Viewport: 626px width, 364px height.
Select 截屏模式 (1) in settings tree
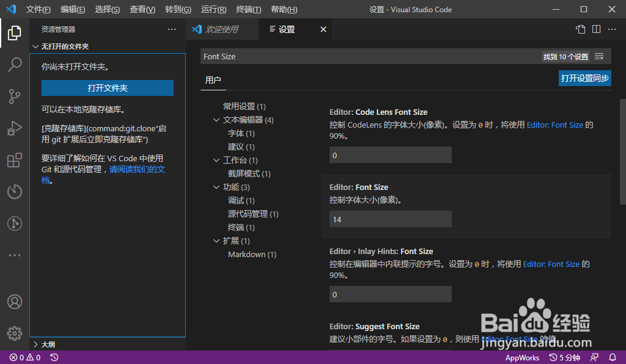249,173
